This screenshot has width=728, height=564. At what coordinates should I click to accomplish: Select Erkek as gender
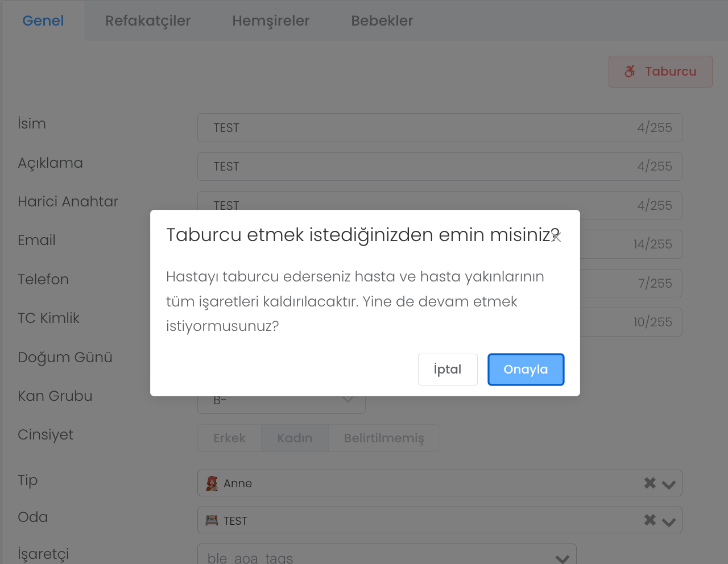pos(229,438)
